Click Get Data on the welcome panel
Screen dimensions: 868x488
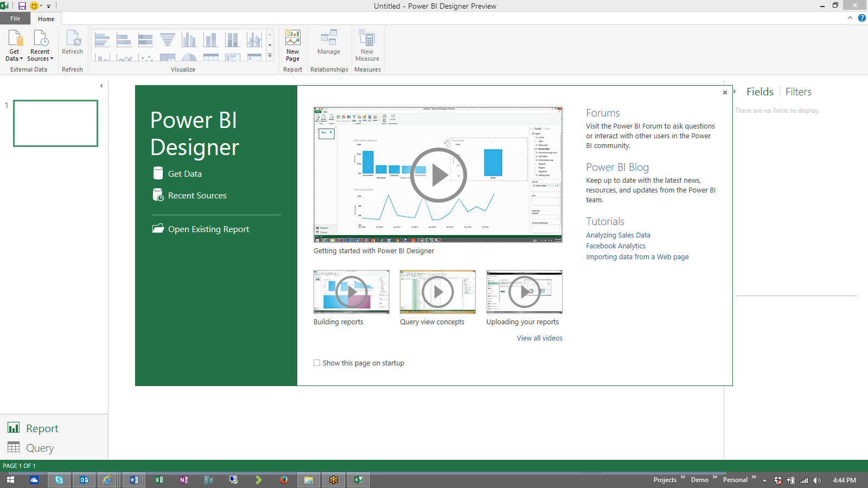[x=177, y=174]
